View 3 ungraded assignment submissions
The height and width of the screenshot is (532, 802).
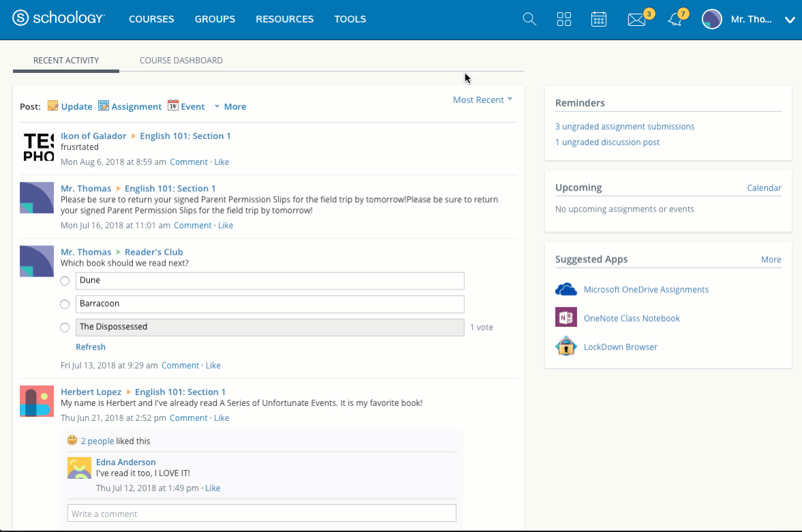coord(625,126)
